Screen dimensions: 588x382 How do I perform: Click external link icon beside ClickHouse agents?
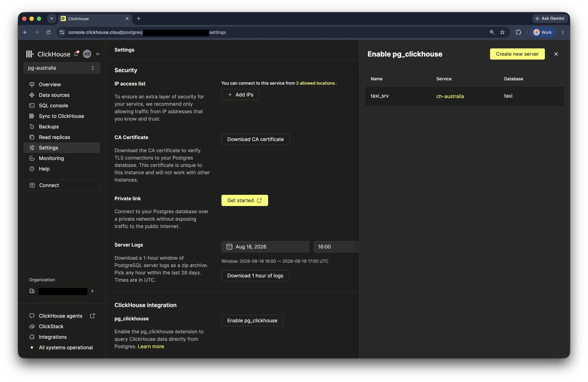pos(92,316)
